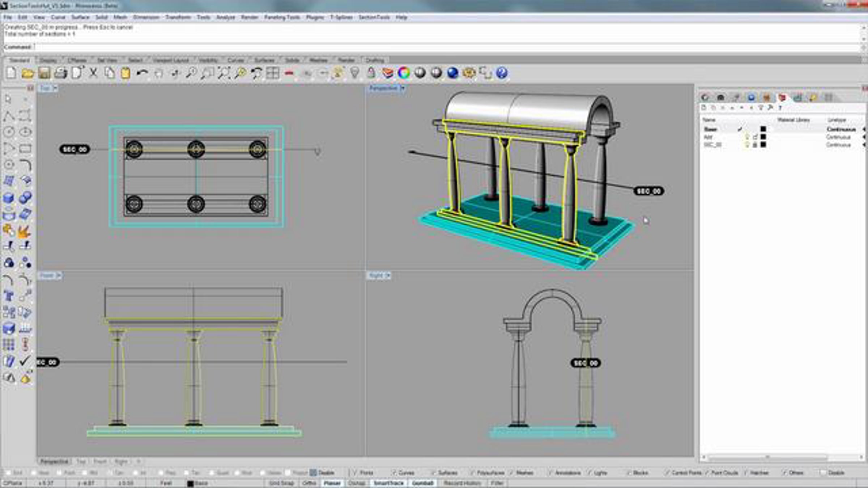Viewport: 868px width, 488px height.
Task: Open the Right viewport title dropdown arrow
Action: coord(388,275)
